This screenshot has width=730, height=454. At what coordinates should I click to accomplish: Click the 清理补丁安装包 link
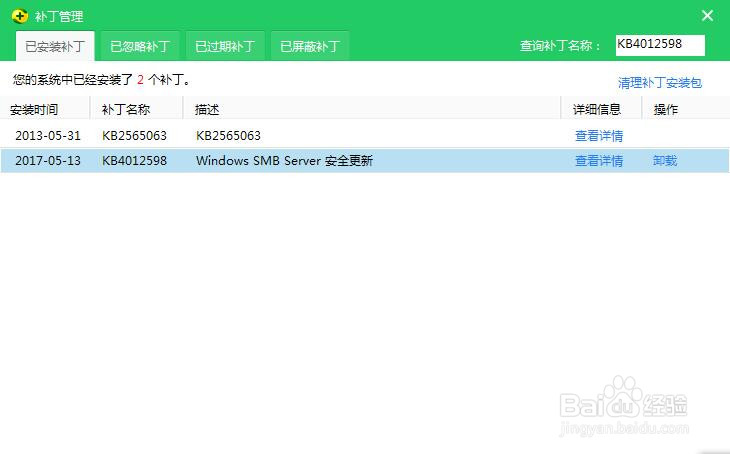(660, 83)
